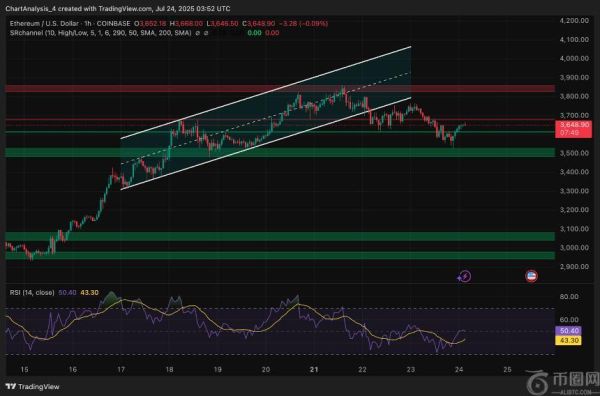This screenshot has width=600, height=396.
Task: Click the 2,900.00 price axis label
Action: (x=574, y=267)
